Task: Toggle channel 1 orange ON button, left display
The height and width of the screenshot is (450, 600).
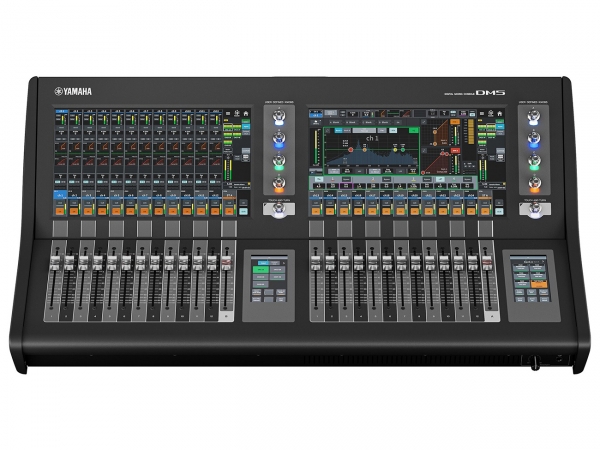Action: tap(60, 211)
